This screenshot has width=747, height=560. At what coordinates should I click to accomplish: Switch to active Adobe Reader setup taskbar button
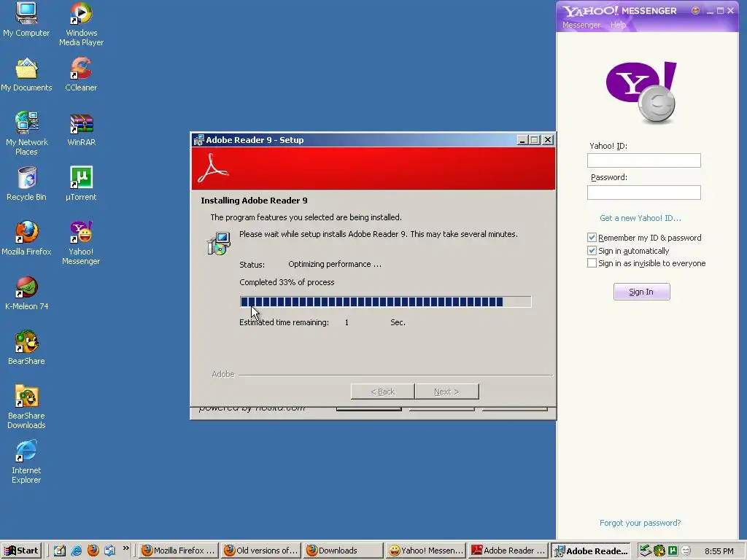(x=591, y=551)
